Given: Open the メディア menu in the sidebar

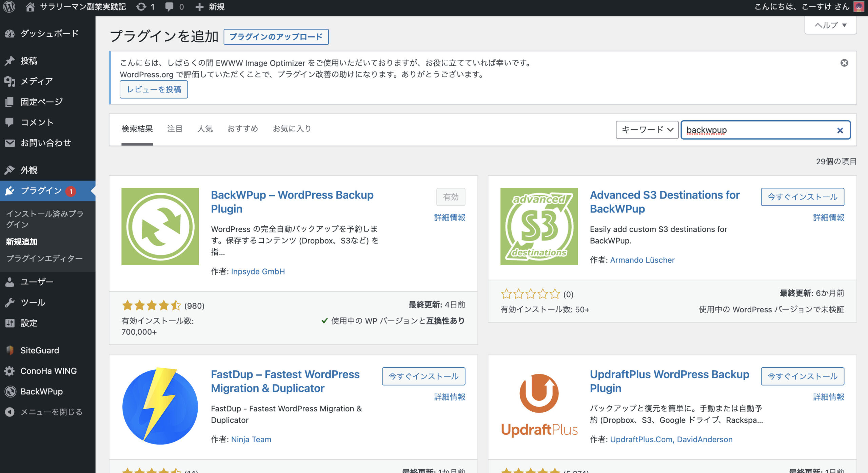Looking at the screenshot, I should pos(37,81).
